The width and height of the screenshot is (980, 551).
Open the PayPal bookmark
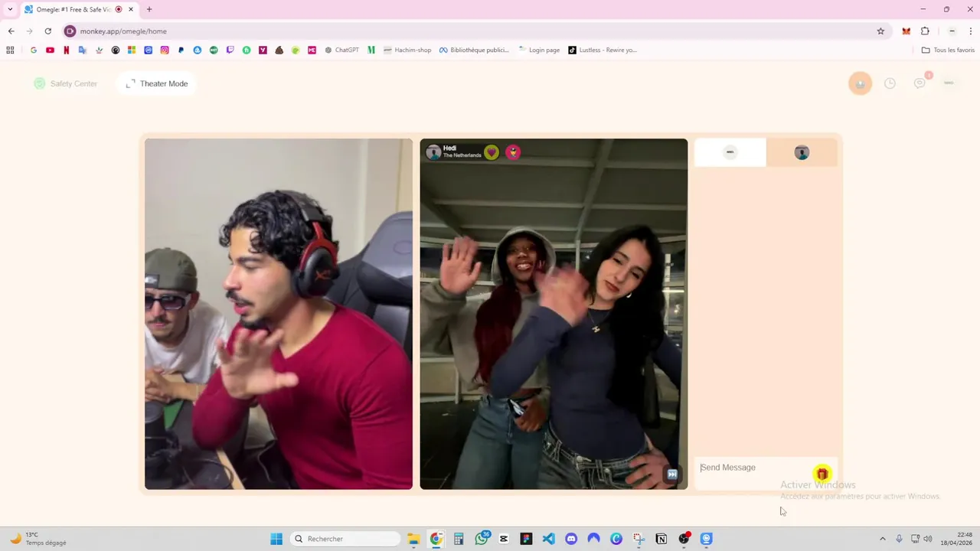point(181,50)
